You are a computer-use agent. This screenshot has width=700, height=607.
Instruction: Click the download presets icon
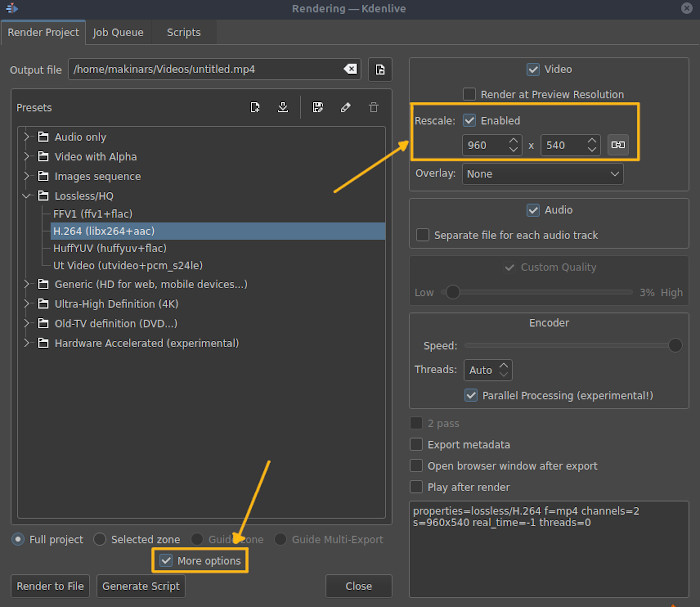(283, 107)
